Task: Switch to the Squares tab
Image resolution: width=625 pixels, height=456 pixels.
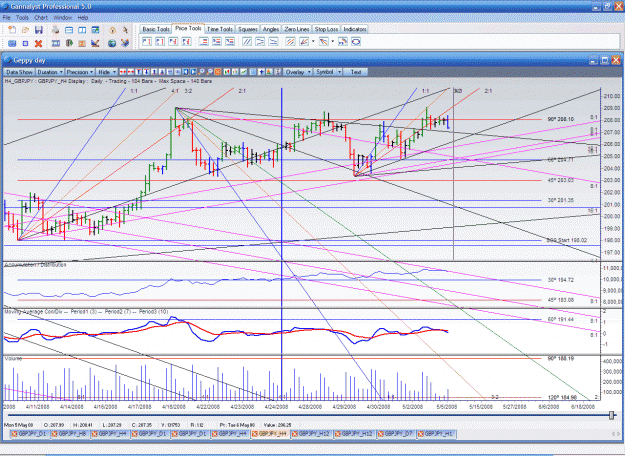Action: click(248, 29)
